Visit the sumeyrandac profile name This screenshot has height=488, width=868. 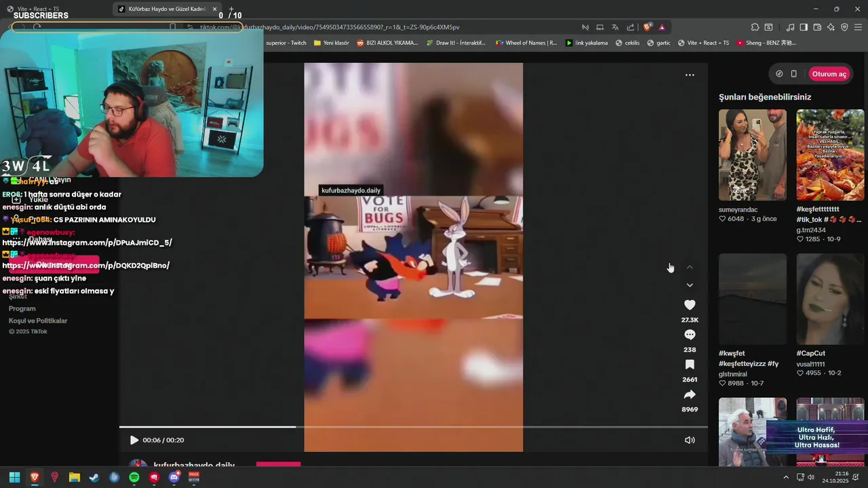[738, 210]
